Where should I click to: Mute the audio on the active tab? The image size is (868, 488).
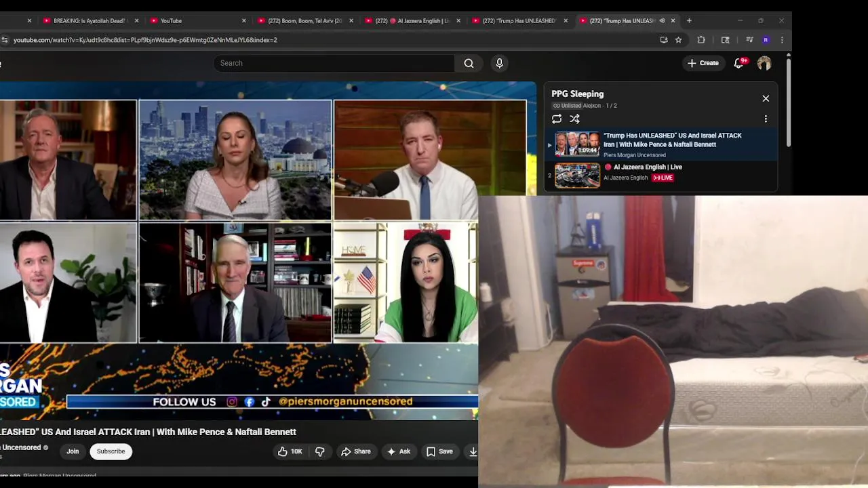point(662,20)
